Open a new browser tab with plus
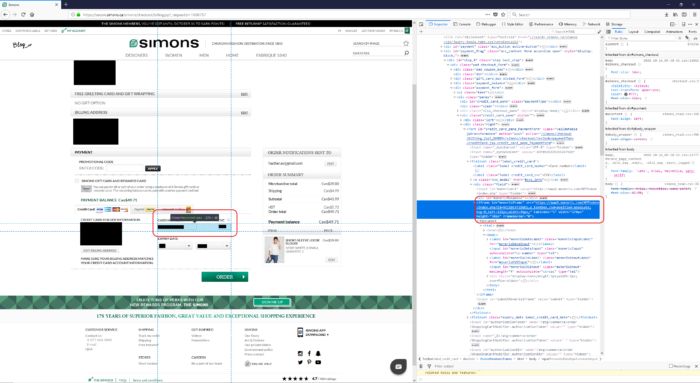This screenshot has height=383, width=700. (65, 4)
